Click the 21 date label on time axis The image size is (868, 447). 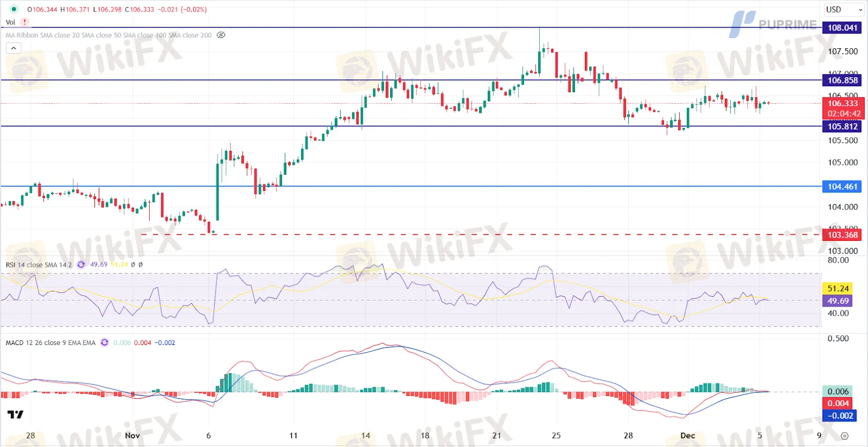497,436
